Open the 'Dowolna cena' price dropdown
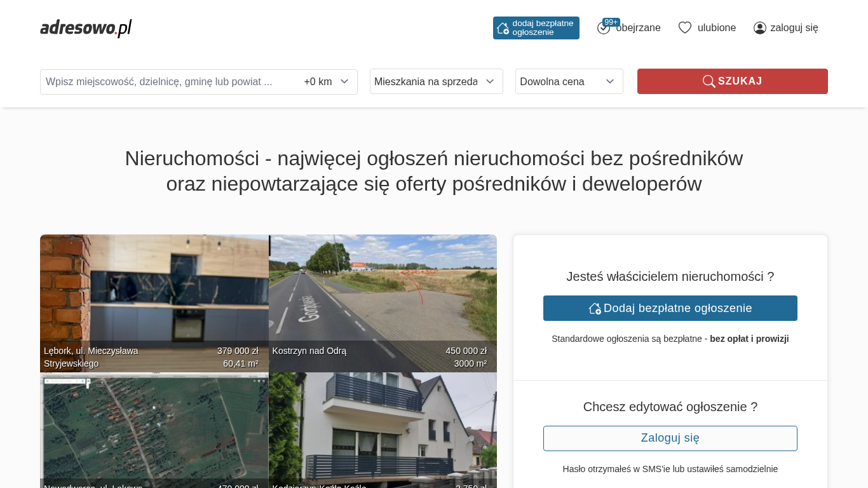The width and height of the screenshot is (868, 488). pyautogui.click(x=569, y=81)
